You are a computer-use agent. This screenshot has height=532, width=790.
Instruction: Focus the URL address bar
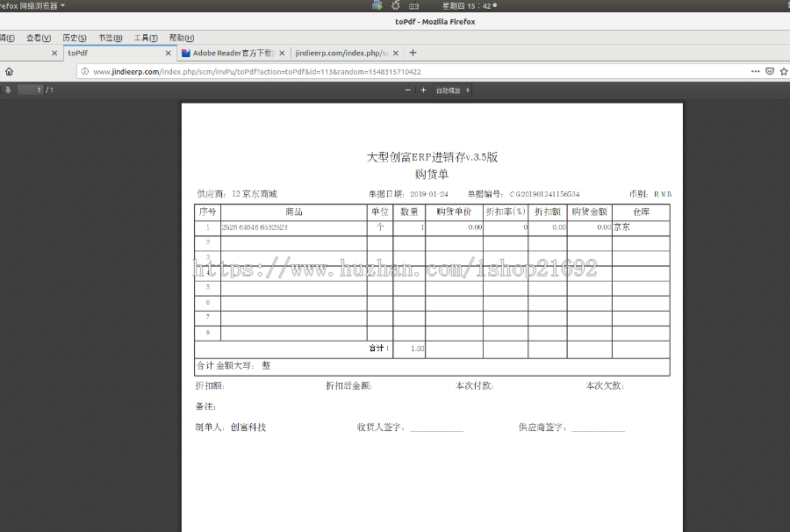point(413,71)
